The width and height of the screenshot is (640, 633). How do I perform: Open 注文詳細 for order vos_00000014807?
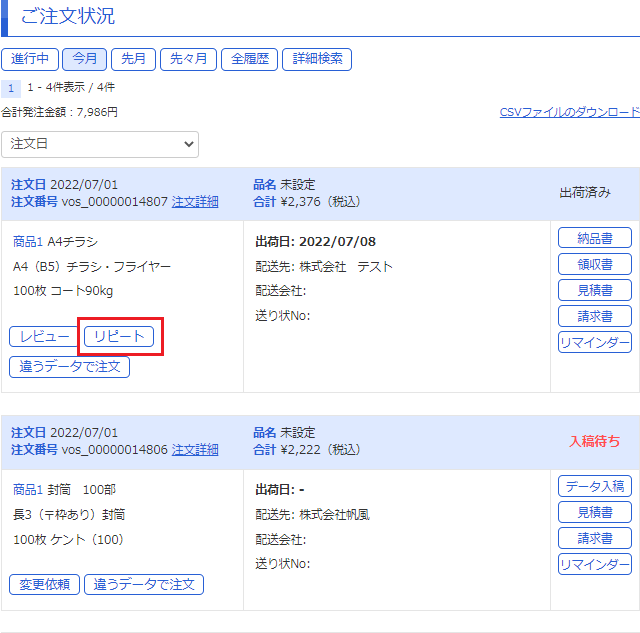coord(195,201)
